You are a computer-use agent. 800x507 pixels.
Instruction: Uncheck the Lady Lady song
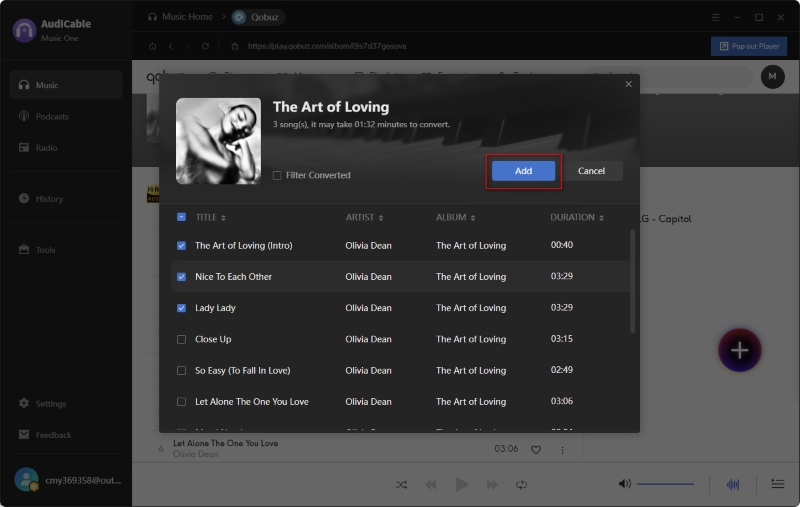click(x=181, y=308)
